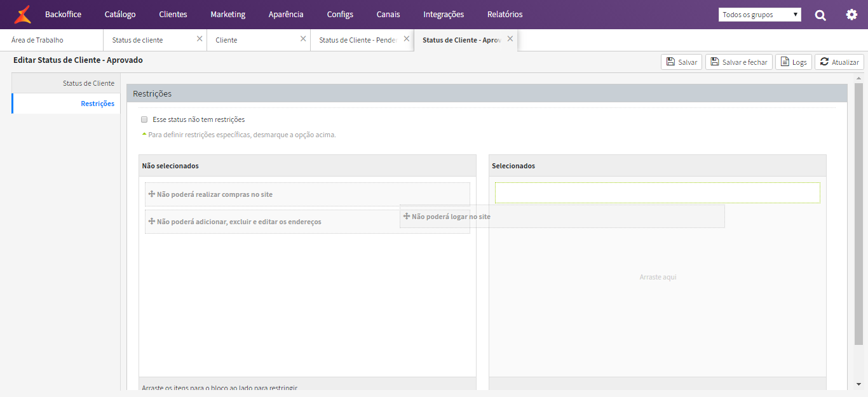Screen dimensions: 868x397
Task: Click the refresh arrows icon on Atualizar
Action: click(x=824, y=62)
